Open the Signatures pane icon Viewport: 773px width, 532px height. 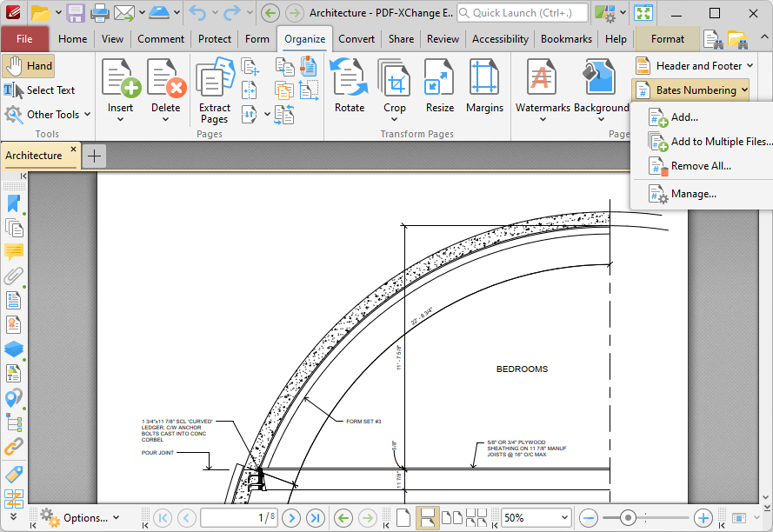pos(14,325)
